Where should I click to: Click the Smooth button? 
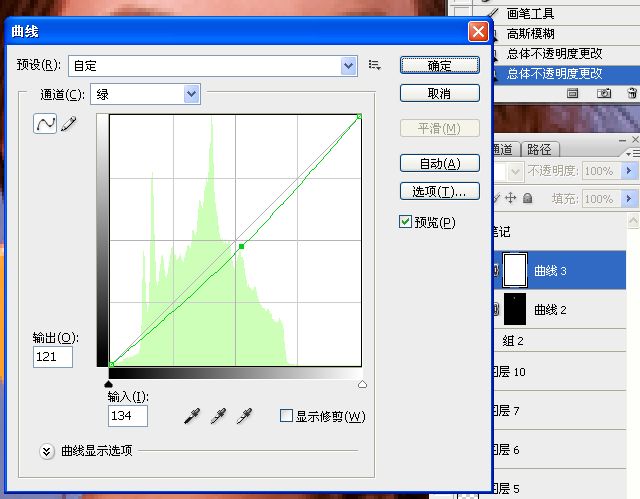[440, 129]
